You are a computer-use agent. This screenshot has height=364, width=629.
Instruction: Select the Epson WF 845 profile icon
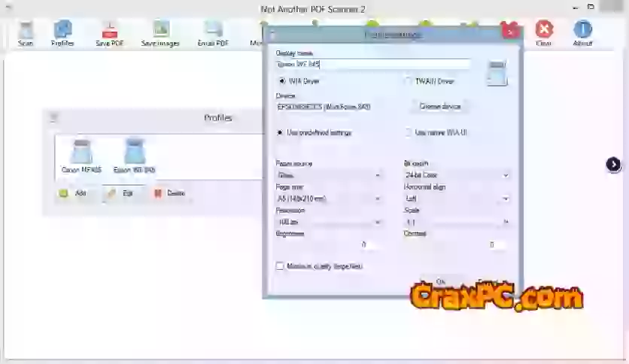[x=135, y=156]
